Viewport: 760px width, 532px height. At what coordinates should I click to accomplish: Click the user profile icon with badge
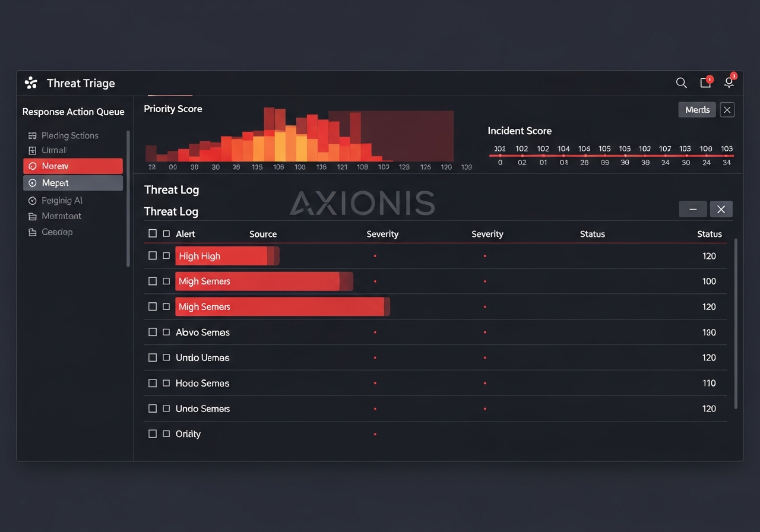[729, 83]
